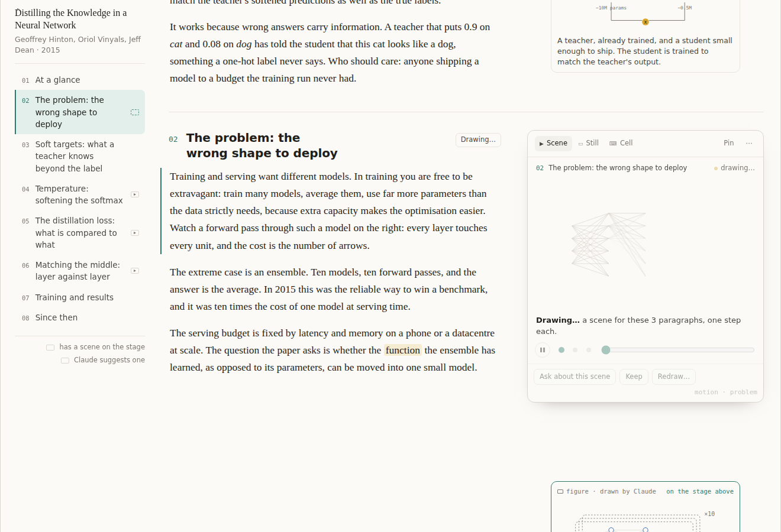
Task: Pause the scene playback
Action: pyautogui.click(x=543, y=350)
